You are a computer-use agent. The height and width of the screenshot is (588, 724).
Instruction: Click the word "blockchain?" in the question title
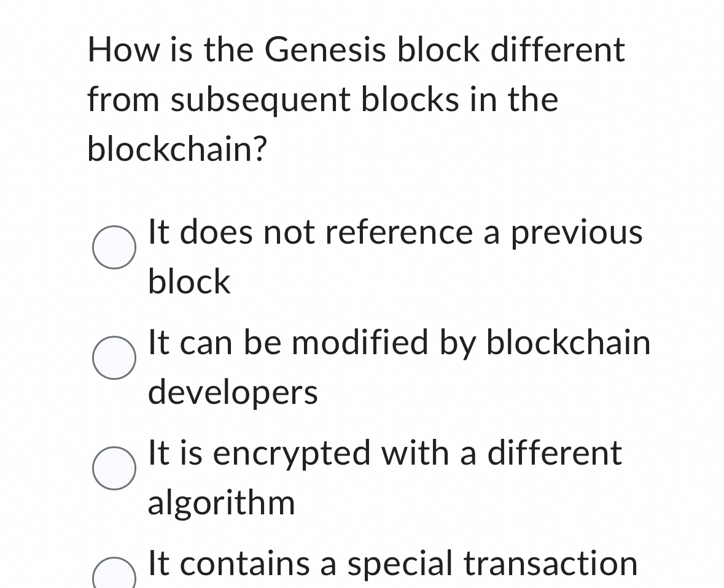177,147
